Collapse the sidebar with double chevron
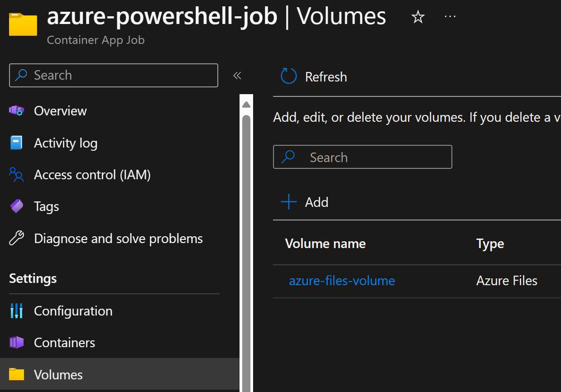Viewport: 561px width, 392px height. pyautogui.click(x=237, y=75)
